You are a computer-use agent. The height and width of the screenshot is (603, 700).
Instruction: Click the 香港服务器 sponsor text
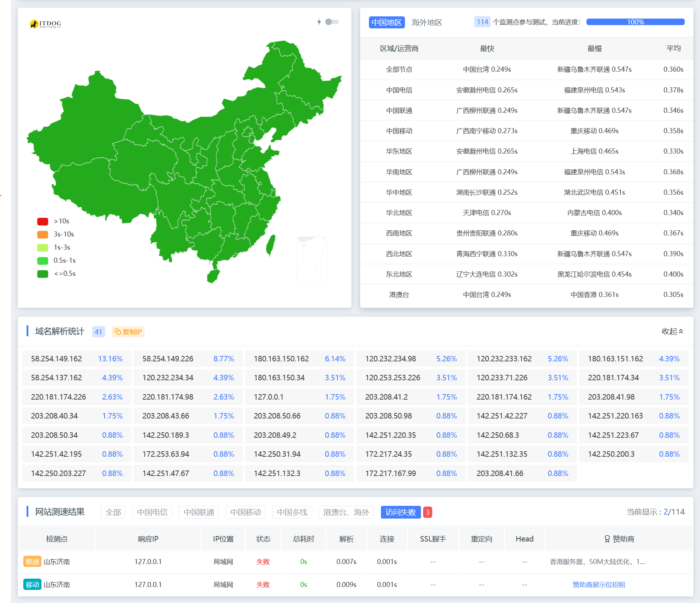[597, 562]
